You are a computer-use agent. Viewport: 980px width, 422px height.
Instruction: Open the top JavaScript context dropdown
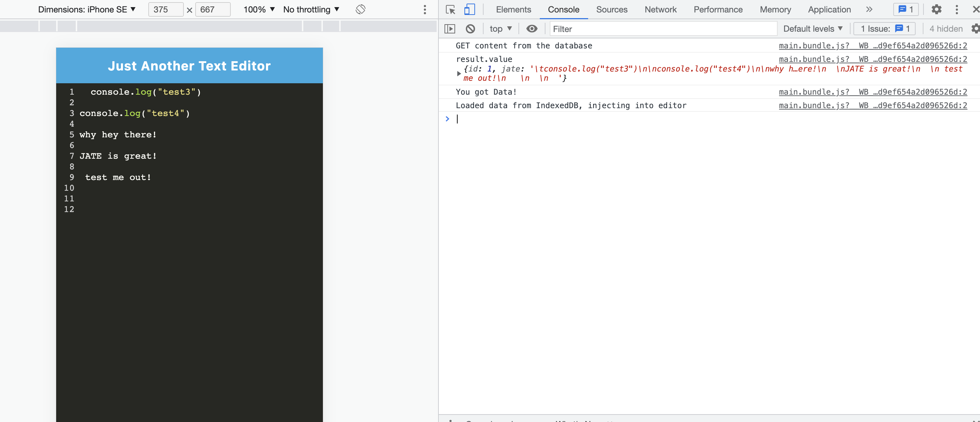tap(501, 28)
